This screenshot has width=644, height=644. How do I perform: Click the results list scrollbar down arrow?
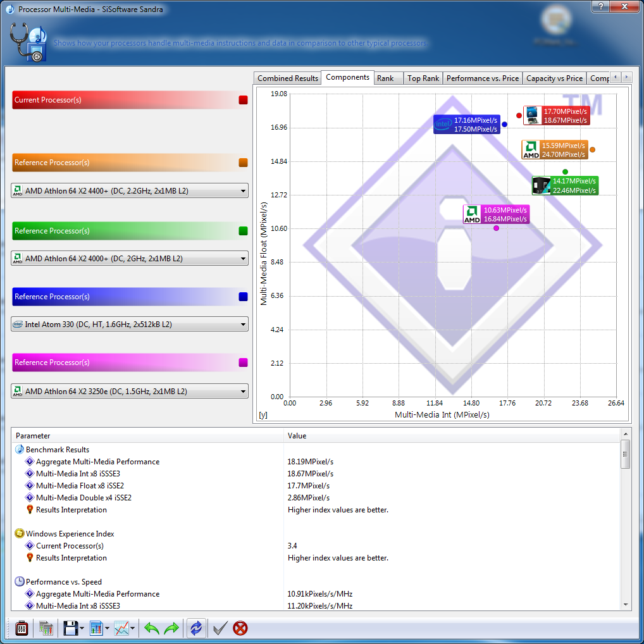click(x=626, y=605)
